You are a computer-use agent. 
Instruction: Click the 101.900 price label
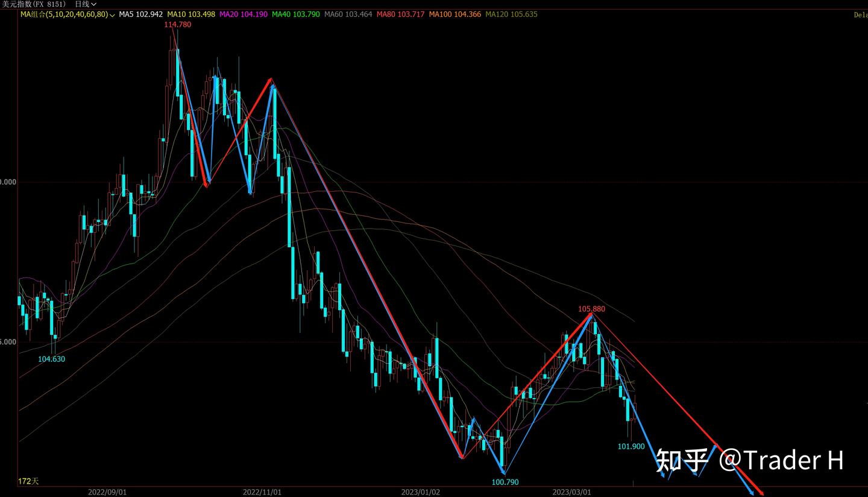point(631,446)
